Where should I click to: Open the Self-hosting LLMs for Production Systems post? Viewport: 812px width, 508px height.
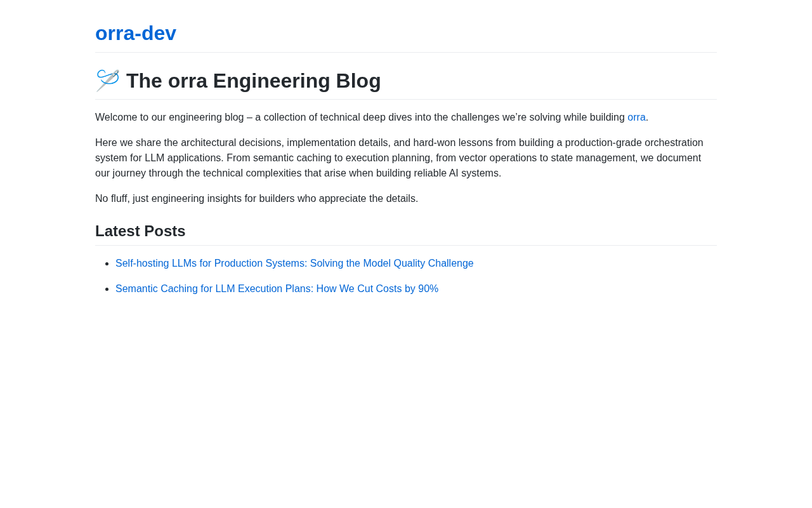(294, 264)
